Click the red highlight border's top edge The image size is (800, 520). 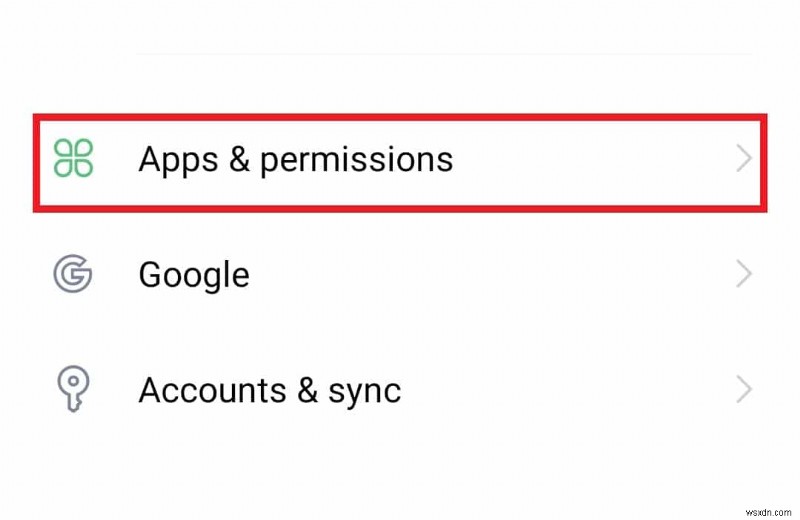400,118
